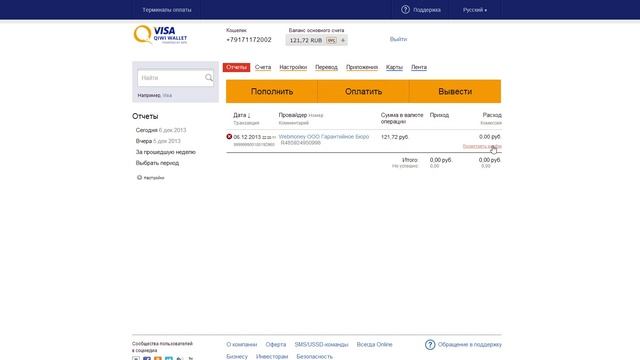Viewport: 640px width, 360px height.
Task: Click the red failed status icon on the 06.12.2013 transaction
Action: tap(229, 137)
